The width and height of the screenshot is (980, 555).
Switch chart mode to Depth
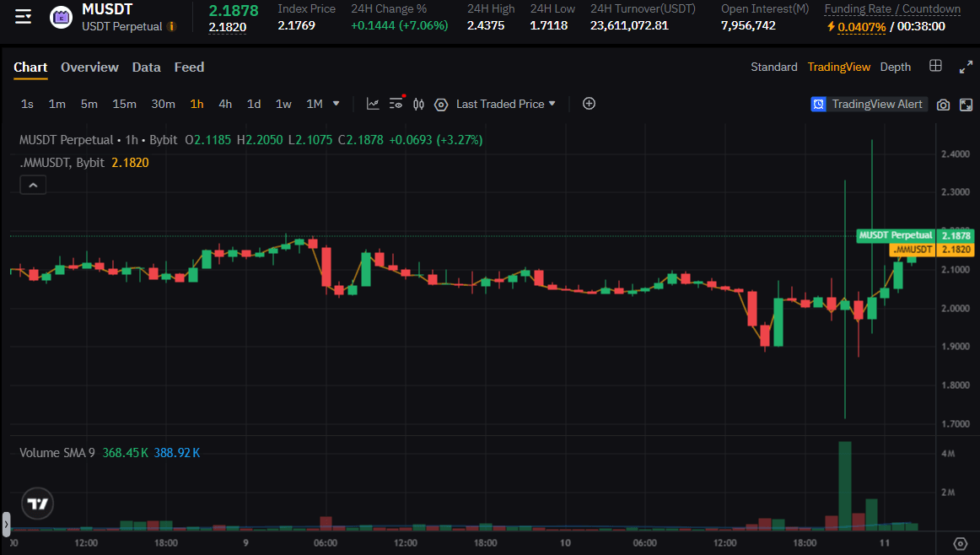point(895,67)
